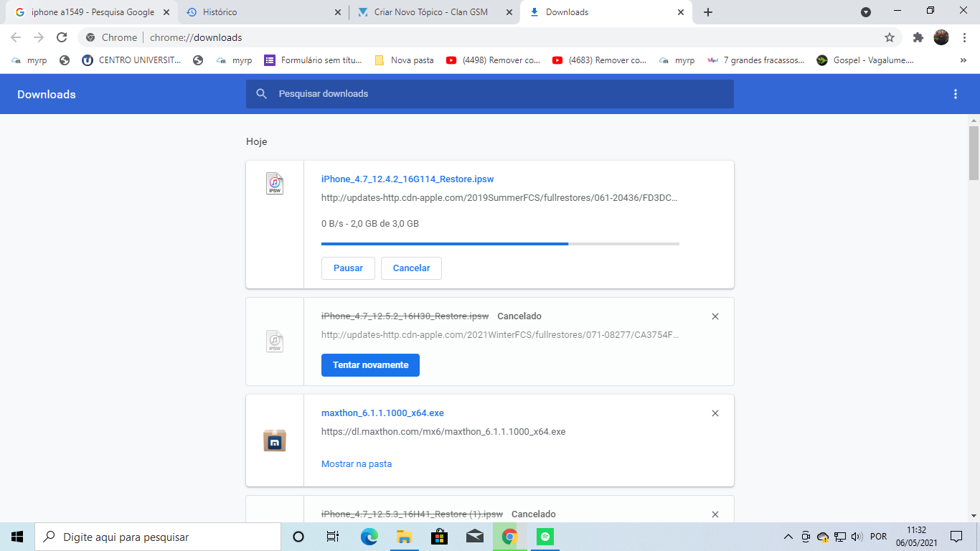Screen dimensions: 980x551
Task: Open the Mail app from taskbar
Action: pos(474,537)
